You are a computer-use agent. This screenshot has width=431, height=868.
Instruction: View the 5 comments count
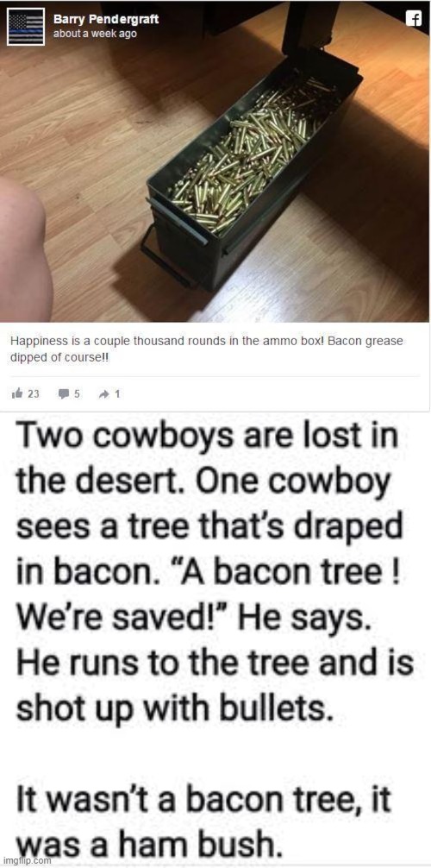click(x=77, y=394)
